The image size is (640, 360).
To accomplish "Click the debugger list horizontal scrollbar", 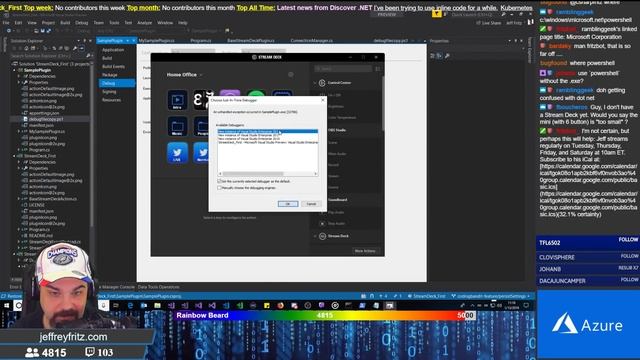I will click(x=267, y=174).
